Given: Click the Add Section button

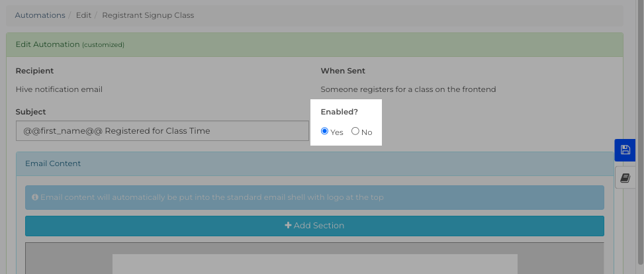Looking at the screenshot, I should click(x=314, y=226).
